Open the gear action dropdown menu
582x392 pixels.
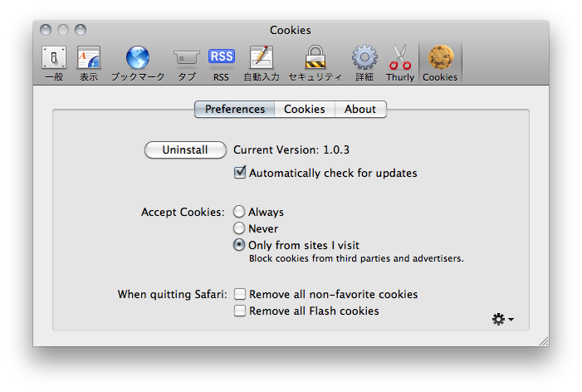pos(502,319)
